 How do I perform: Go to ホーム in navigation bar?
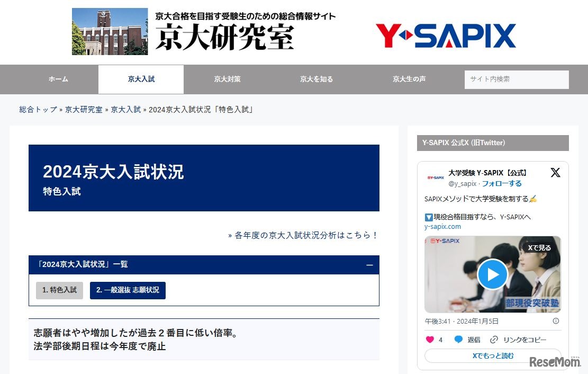[58, 79]
